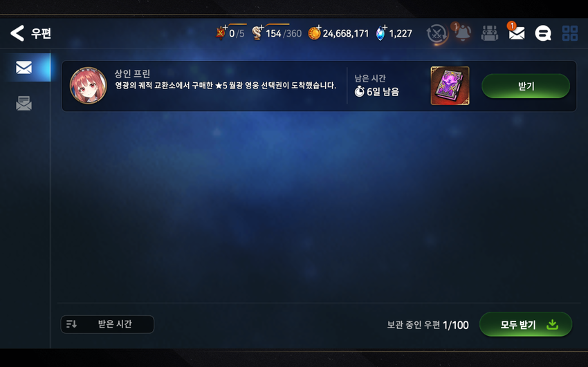The height and width of the screenshot is (367, 588).
Task: Open the chat bubble icon
Action: (x=543, y=33)
